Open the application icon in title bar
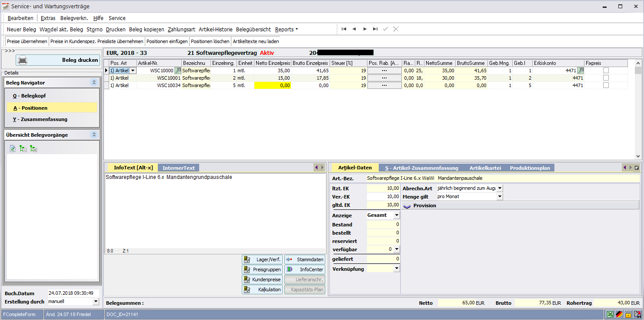 pos(6,6)
